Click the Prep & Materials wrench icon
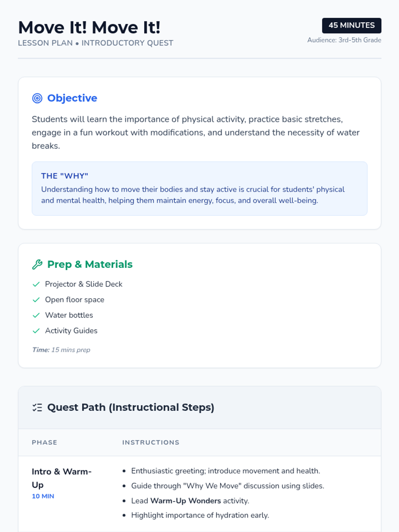 click(x=37, y=265)
